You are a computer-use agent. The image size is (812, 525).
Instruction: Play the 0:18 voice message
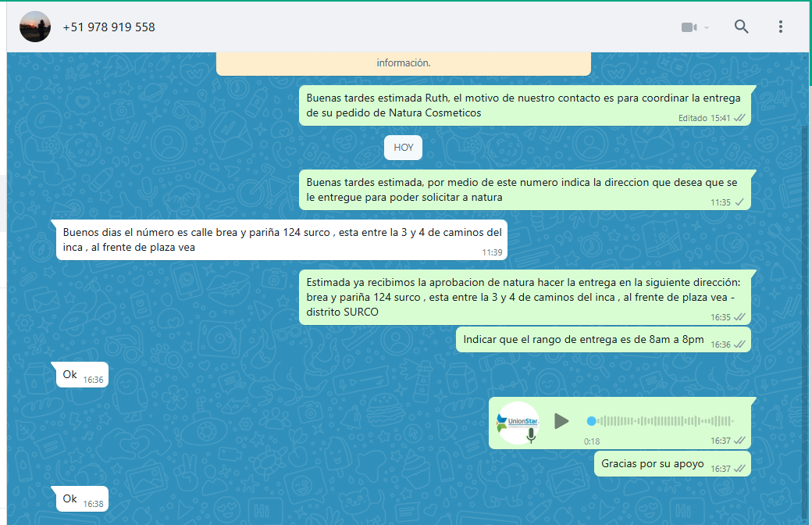tap(561, 421)
